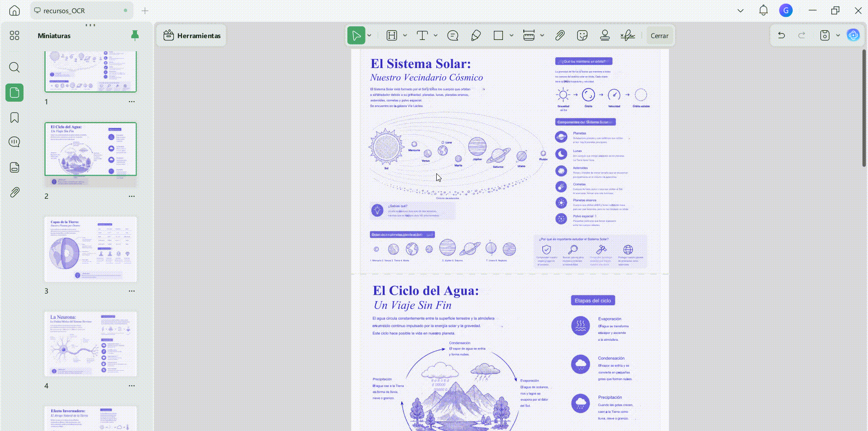Insert a sticker
Image resolution: width=868 pixels, height=431 pixels.
point(582,35)
